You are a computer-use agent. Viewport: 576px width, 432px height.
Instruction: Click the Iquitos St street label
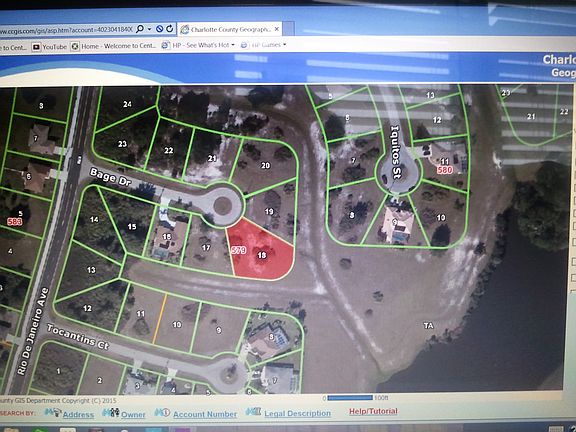click(396, 152)
